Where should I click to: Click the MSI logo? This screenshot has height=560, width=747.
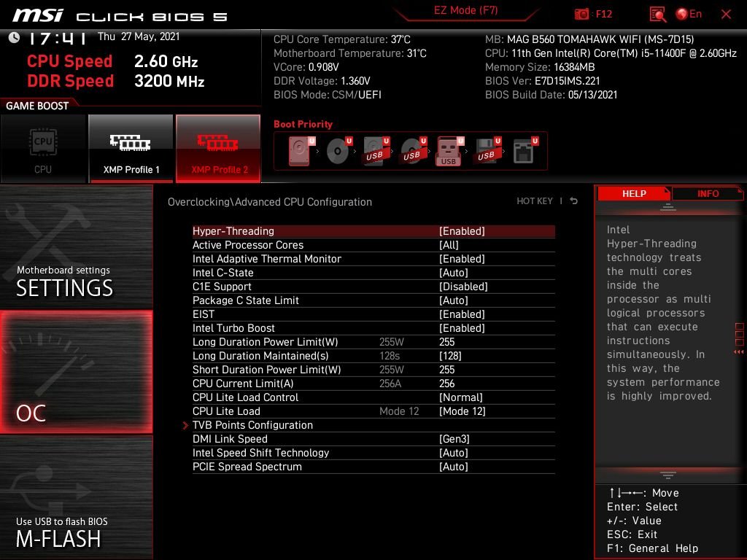click(x=38, y=15)
